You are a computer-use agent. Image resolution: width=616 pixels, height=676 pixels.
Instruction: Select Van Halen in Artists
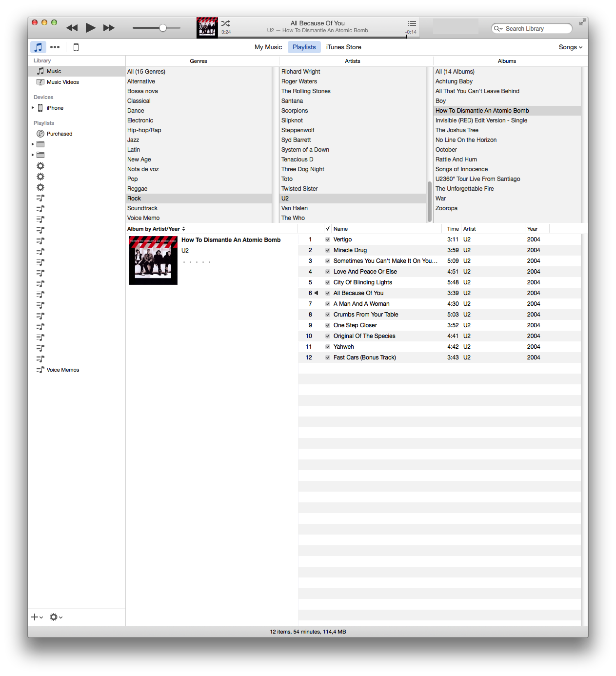click(x=353, y=208)
